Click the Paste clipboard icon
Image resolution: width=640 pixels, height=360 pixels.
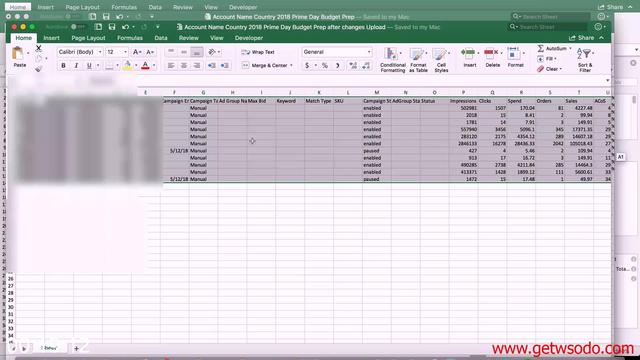[x=18, y=53]
